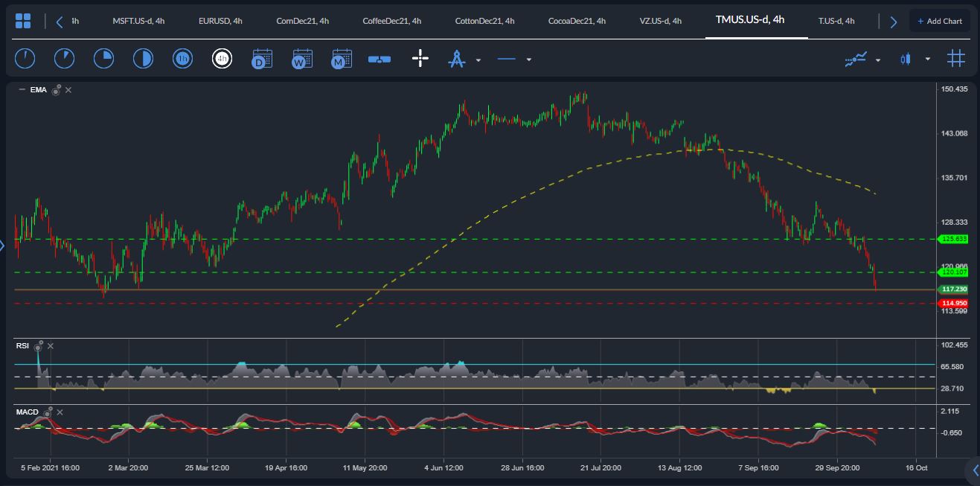The width and height of the screenshot is (980, 486).
Task: Switch to the daily timeframe calendar icon
Action: click(262, 59)
